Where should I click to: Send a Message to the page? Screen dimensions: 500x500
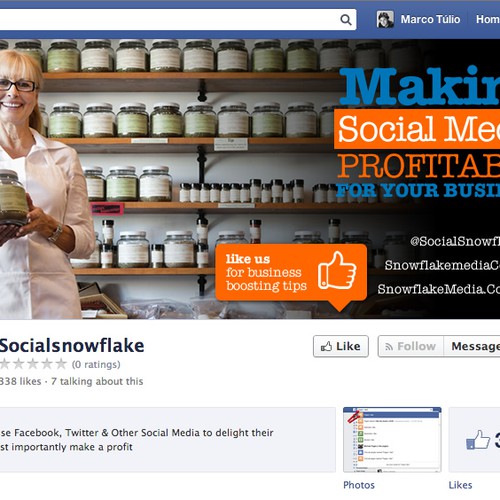[472, 346]
